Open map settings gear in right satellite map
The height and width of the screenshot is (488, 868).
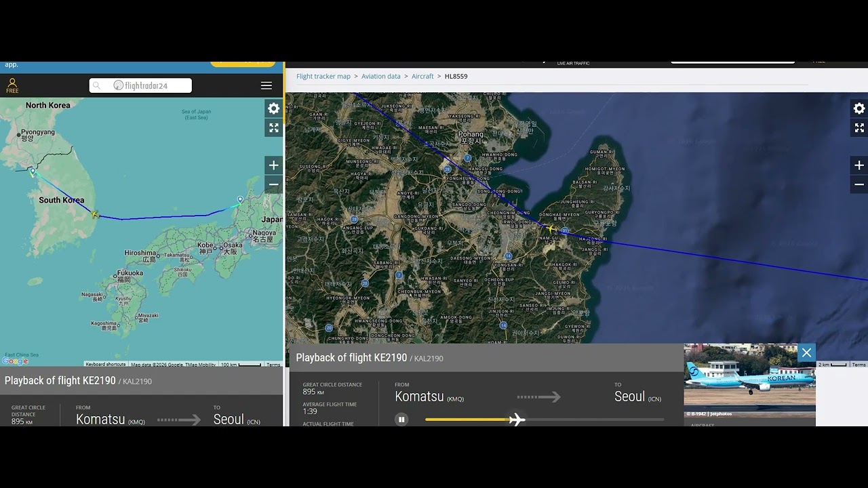(x=859, y=108)
